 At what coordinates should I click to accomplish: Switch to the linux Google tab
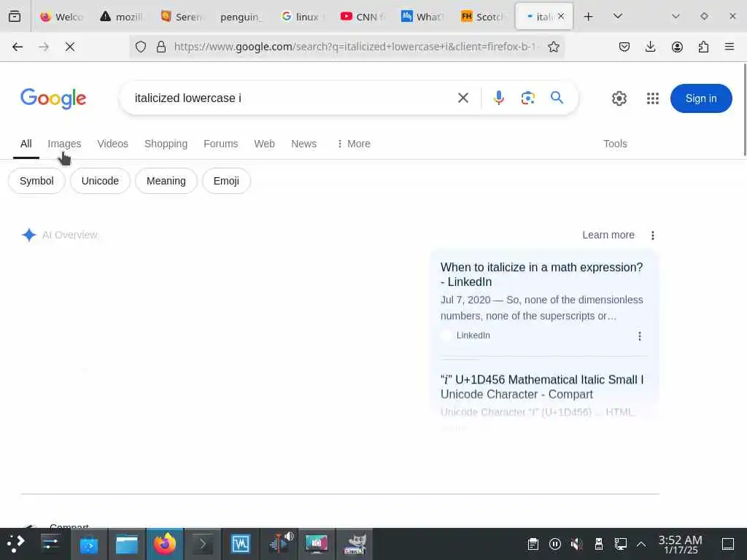(303, 17)
